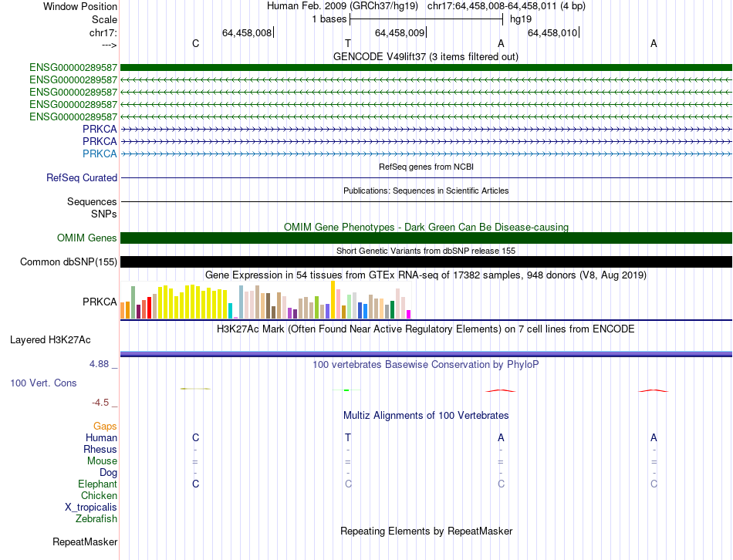Click the SNPs track label

[104, 214]
